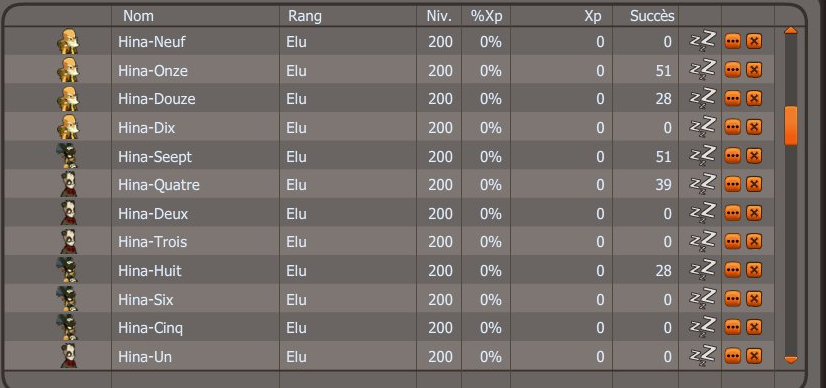Remove member Hina-Trois with X button
Screen dimensions: 826x388
point(754,242)
